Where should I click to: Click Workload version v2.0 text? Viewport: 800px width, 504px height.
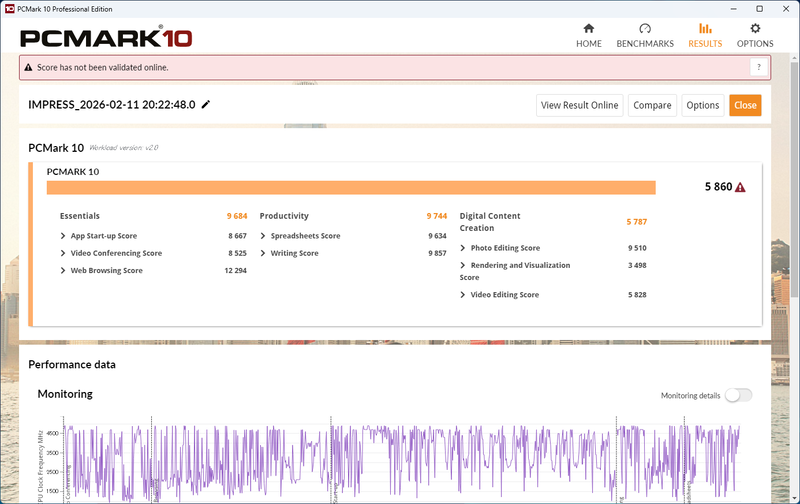(x=124, y=148)
